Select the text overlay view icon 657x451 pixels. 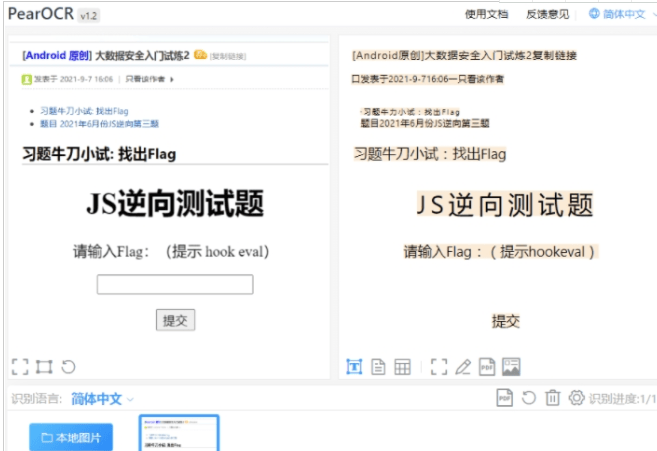tap(354, 367)
